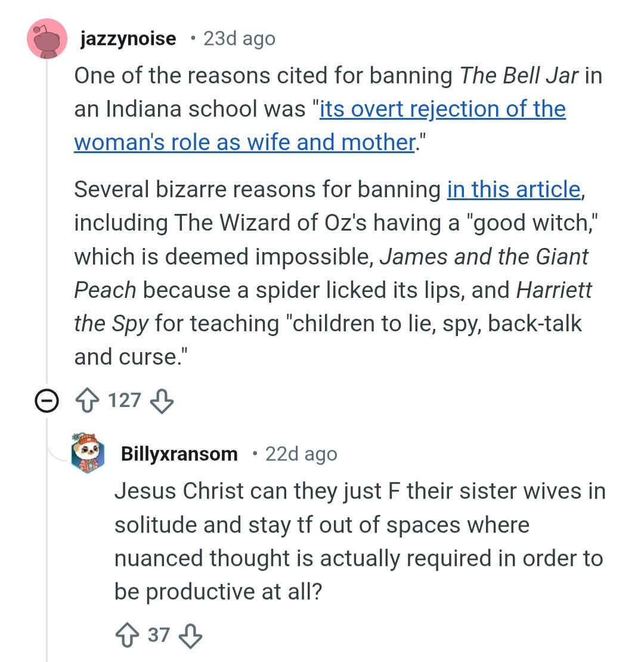Viewport: 644px width, 662px height.
Task: Click the 127 vote score
Action: tap(125, 400)
